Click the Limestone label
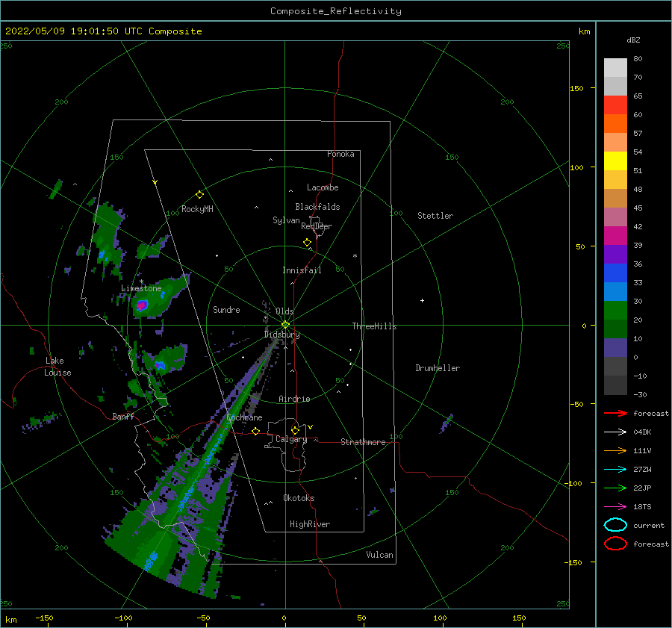 coord(141,288)
